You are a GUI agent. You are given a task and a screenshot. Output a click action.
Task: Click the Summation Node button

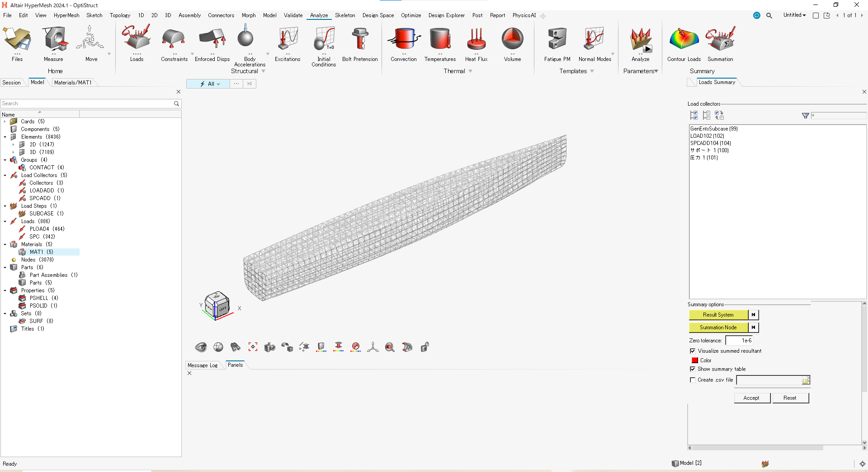718,327
